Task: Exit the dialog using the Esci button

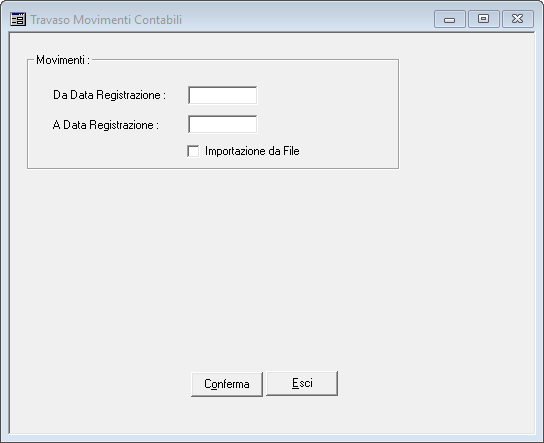Action: click(302, 383)
